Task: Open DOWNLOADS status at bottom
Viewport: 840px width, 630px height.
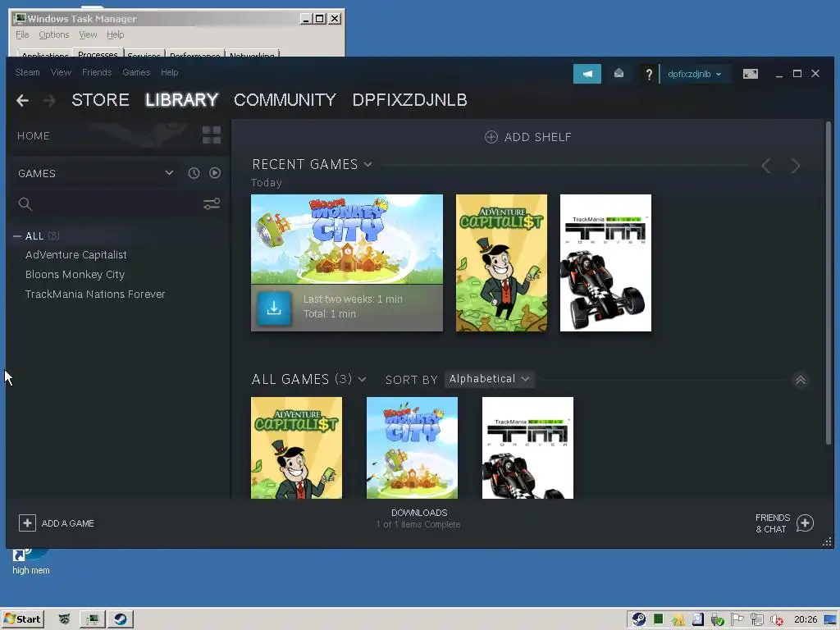Action: click(x=419, y=518)
